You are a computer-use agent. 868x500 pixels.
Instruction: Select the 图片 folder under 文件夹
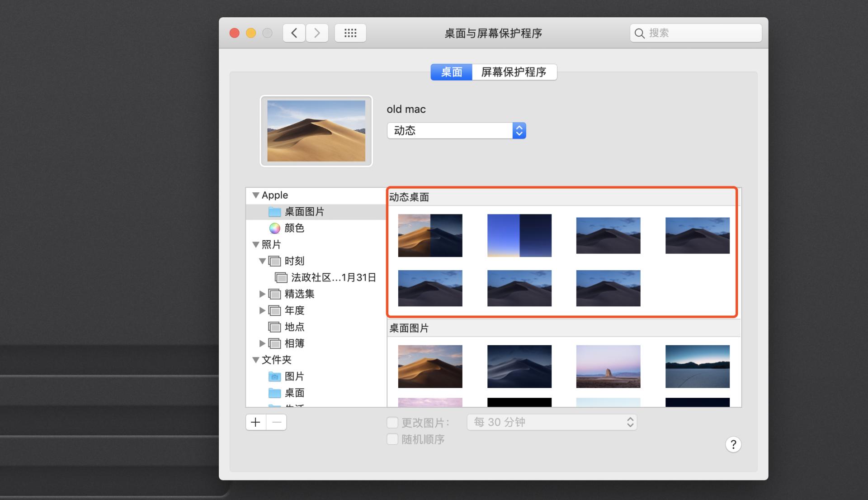294,376
